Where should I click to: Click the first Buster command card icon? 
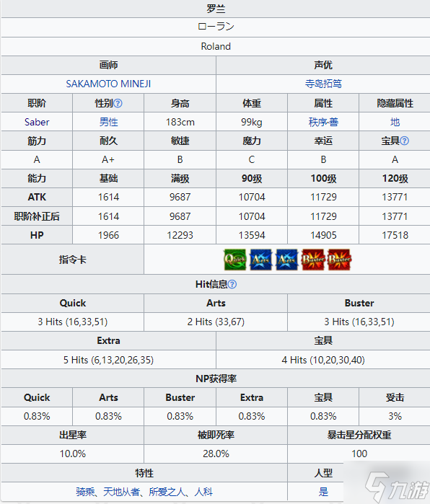coord(313,260)
